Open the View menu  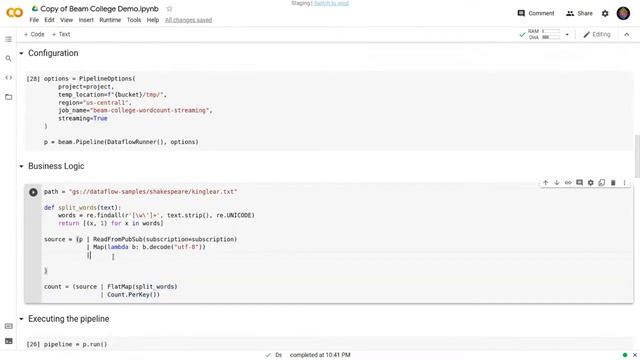[66, 20]
